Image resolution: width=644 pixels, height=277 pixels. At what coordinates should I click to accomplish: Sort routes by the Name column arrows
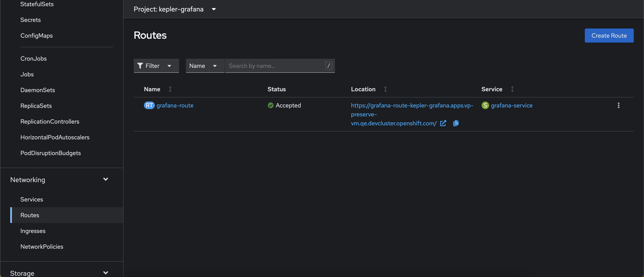[170, 89]
